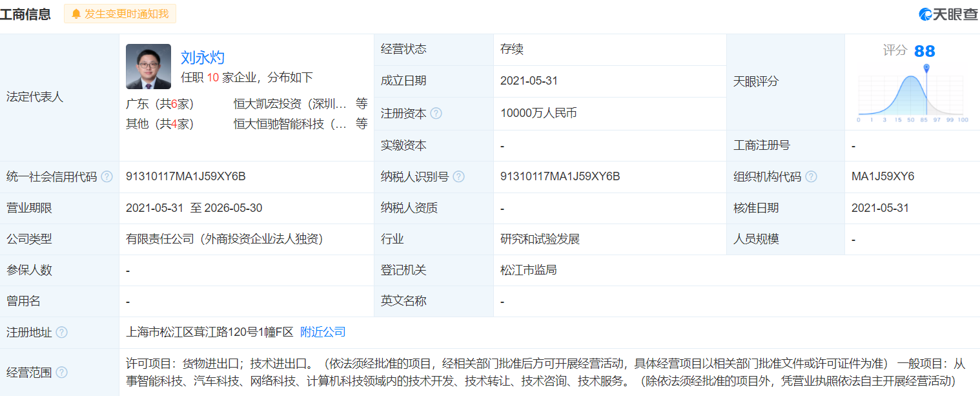Click the red 10 companies count

pos(213,78)
